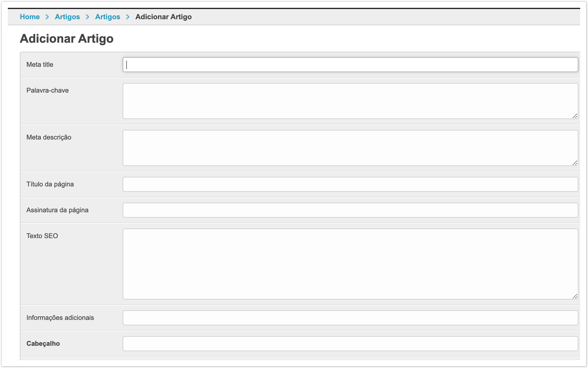Focus the Título da página field
The height and width of the screenshot is (368, 588).
(x=350, y=184)
